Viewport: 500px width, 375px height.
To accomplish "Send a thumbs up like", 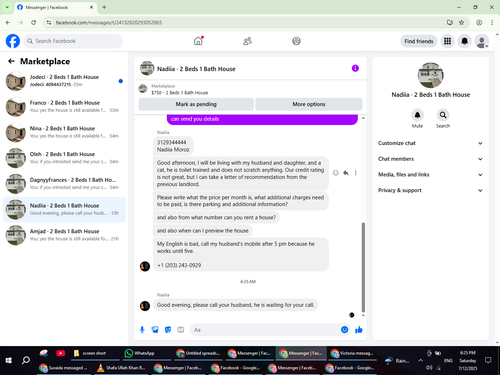I will 359,330.
